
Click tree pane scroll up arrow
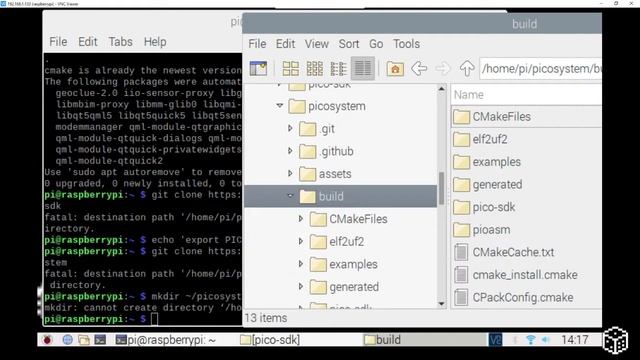(441, 89)
